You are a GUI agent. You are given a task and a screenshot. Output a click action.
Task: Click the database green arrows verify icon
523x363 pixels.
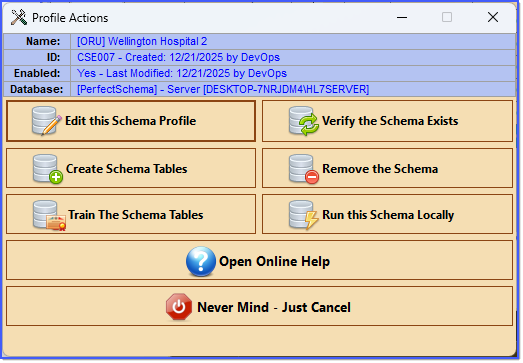(x=304, y=121)
